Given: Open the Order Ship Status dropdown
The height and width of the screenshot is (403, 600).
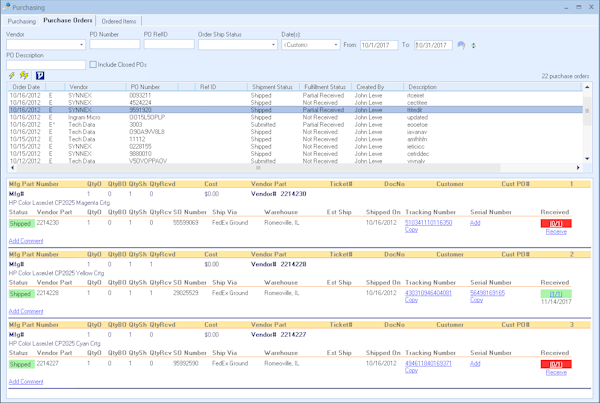Looking at the screenshot, I should pyautogui.click(x=273, y=45).
